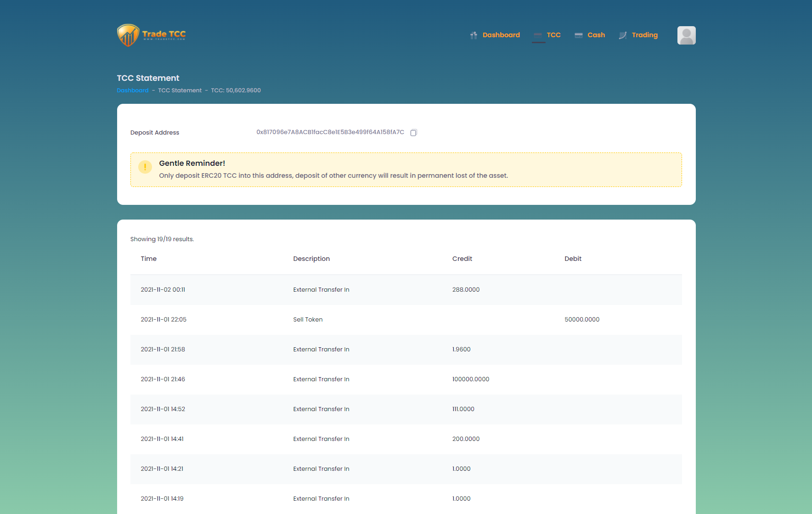Click the Cash card icon

[579, 35]
